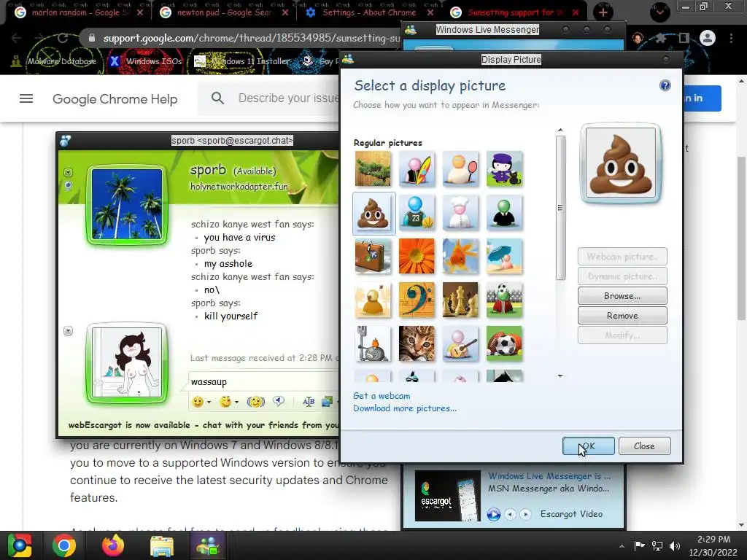Choose the chess pieces display picture
The image size is (747, 560).
point(460,300)
